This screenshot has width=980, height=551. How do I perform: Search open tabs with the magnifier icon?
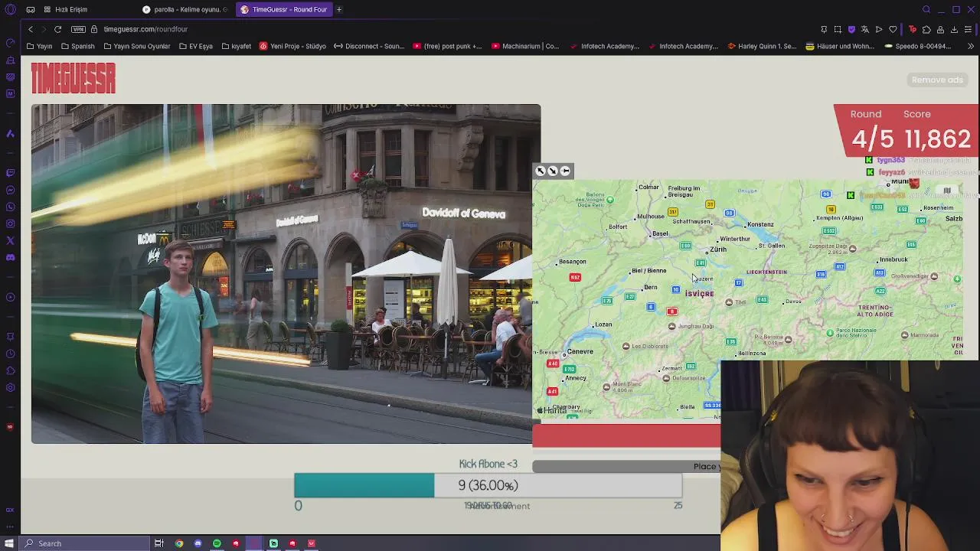926,9
